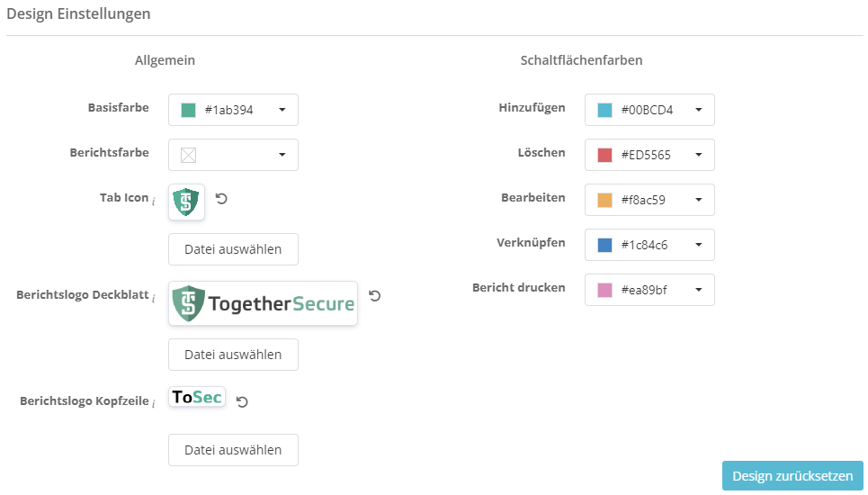Click the pink Bericht drucken swatch

pyautogui.click(x=605, y=290)
